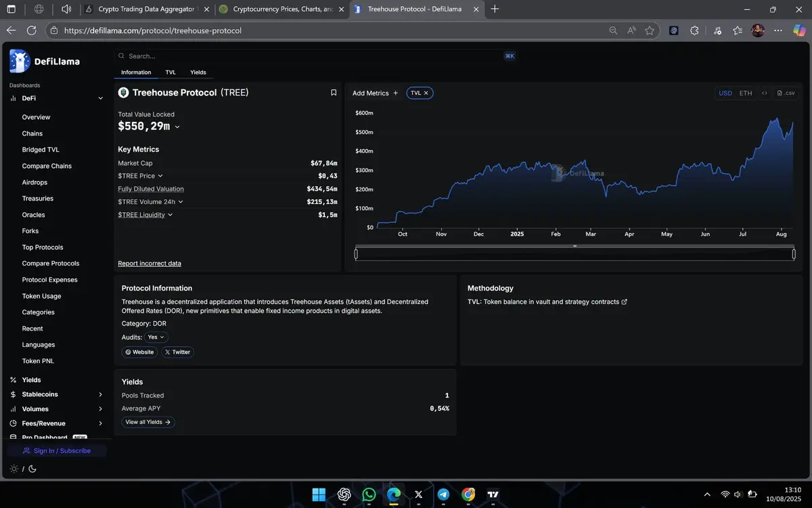
Task: Switch to Crypto Trading Data Aggregator tab
Action: [146, 9]
